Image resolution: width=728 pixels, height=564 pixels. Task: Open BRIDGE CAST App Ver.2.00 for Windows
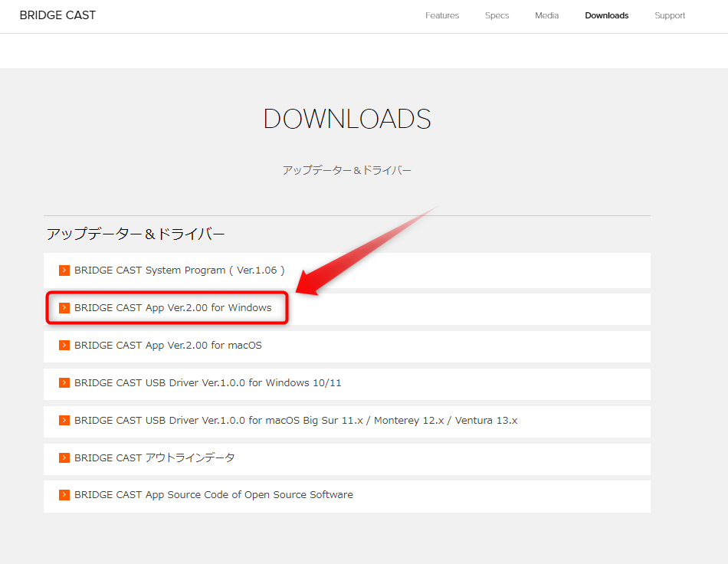(x=172, y=308)
